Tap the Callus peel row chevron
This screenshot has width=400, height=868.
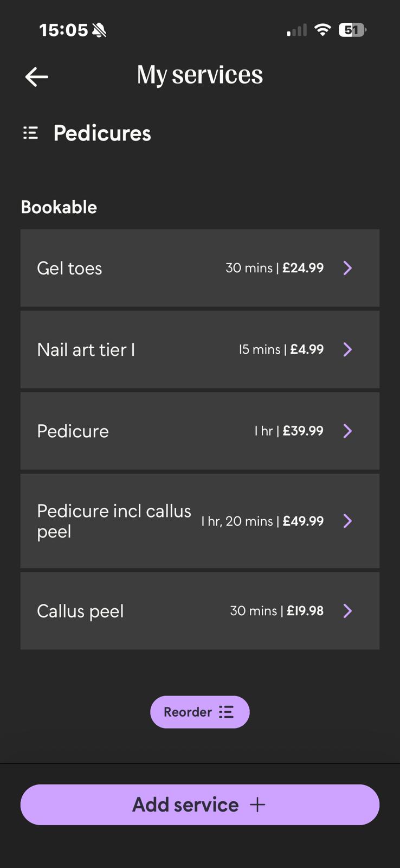348,611
